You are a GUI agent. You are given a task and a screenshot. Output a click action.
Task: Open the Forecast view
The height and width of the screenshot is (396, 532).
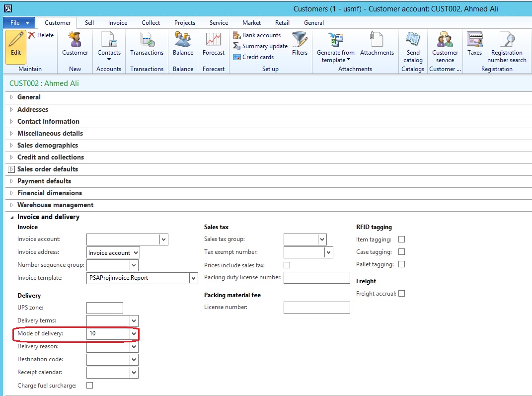[213, 47]
